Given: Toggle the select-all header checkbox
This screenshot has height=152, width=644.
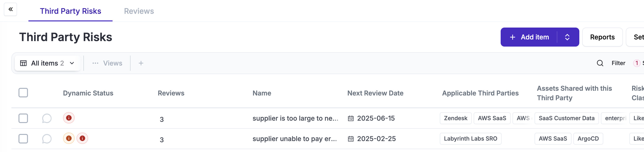Looking at the screenshot, I should pos(23,93).
